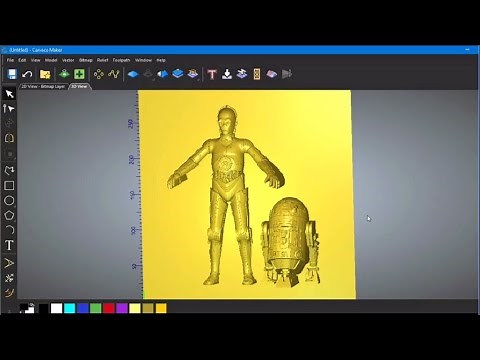This screenshot has width=480, height=360.
Task: Click the orange vertical strip icon
Action: pyautogui.click(x=257, y=74)
